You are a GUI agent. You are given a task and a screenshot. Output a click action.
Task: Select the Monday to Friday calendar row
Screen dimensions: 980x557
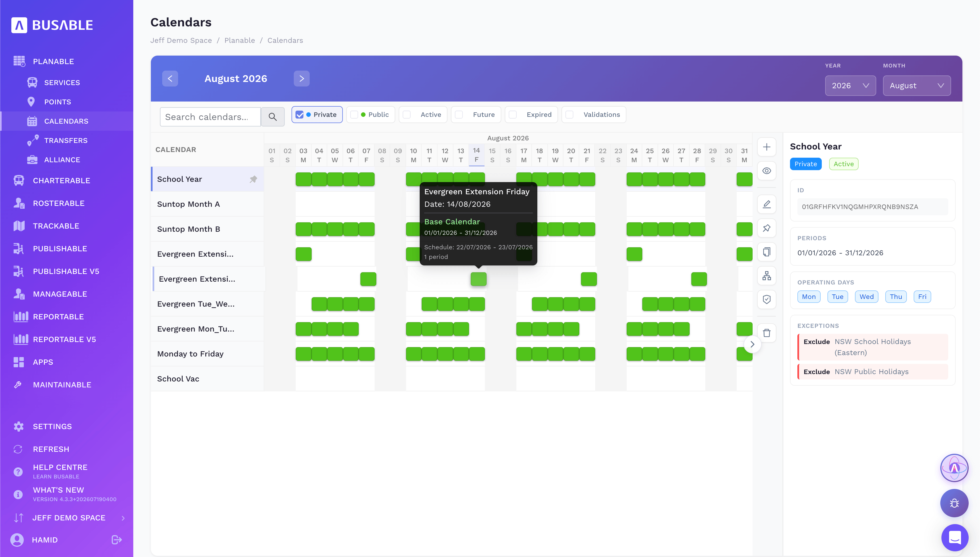(208, 354)
